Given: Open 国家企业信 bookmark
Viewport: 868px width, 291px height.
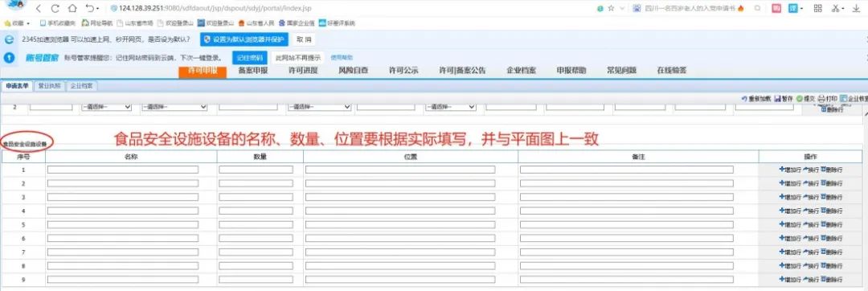Looking at the screenshot, I should click(x=297, y=23).
